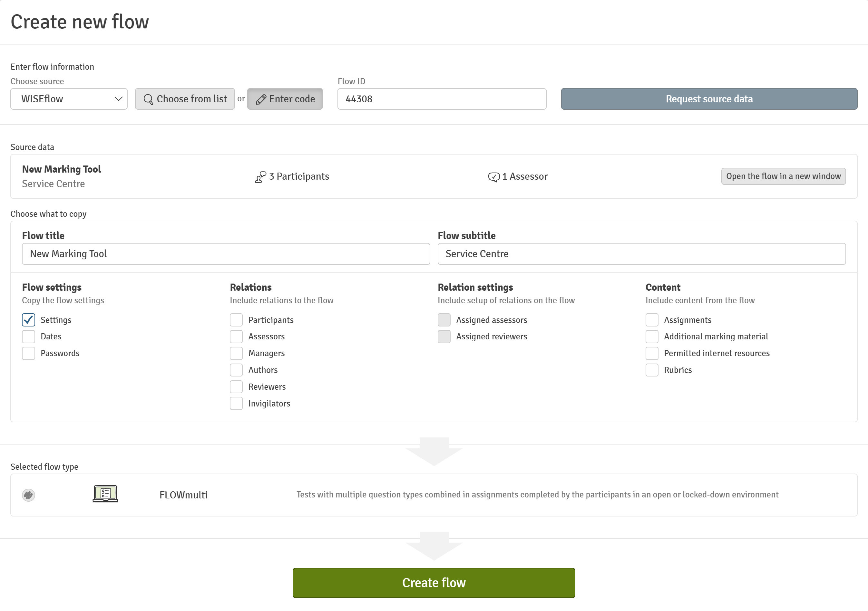Screen dimensions: 868x611
Task: Open the flow in a new window
Action: pyautogui.click(x=783, y=176)
